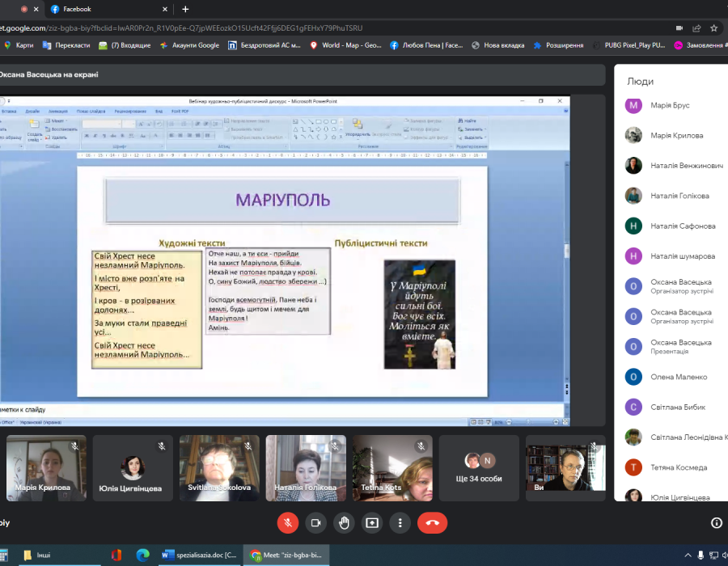Expand the 'Ще 34 особи' participants tile
This screenshot has width=728, height=566.
pyautogui.click(x=479, y=468)
